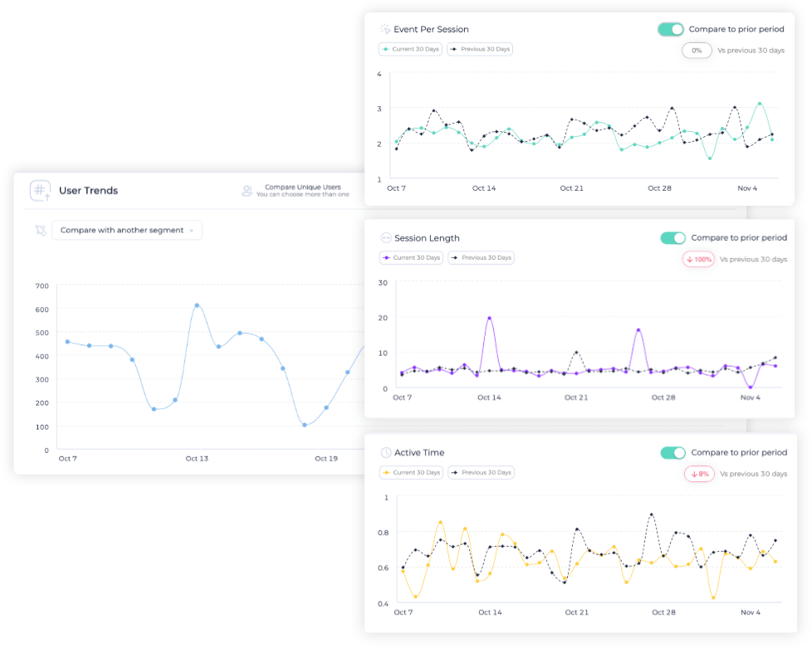Click 'Vs previous 30 days' text in Active Time
The height and width of the screenshot is (648, 812).
pos(754,474)
